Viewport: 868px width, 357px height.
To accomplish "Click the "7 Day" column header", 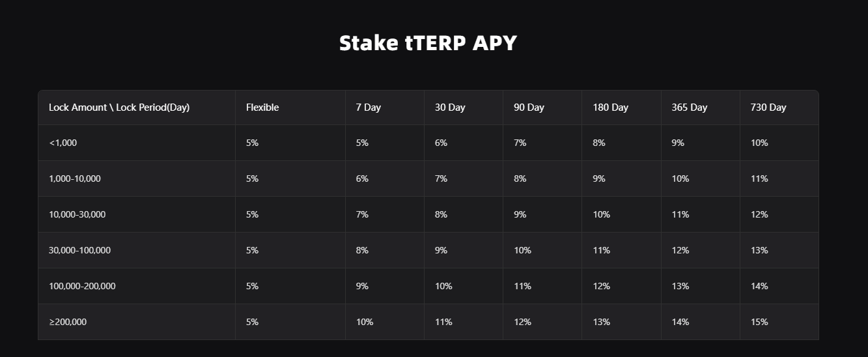I will (368, 107).
